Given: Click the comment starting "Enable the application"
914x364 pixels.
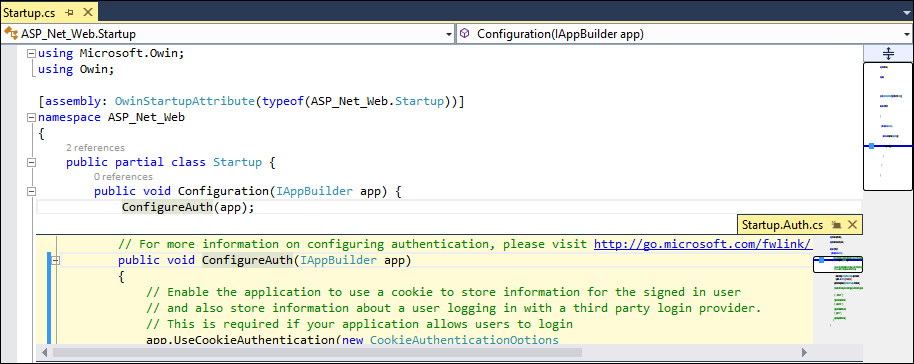Looking at the screenshot, I should (443, 292).
